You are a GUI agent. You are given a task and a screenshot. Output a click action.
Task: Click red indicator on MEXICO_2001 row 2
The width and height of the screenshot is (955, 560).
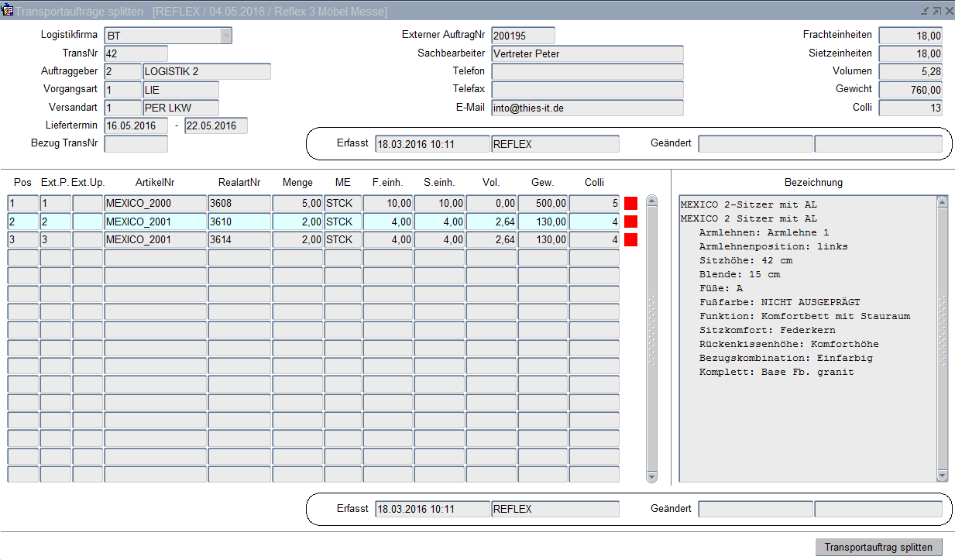pyautogui.click(x=630, y=222)
